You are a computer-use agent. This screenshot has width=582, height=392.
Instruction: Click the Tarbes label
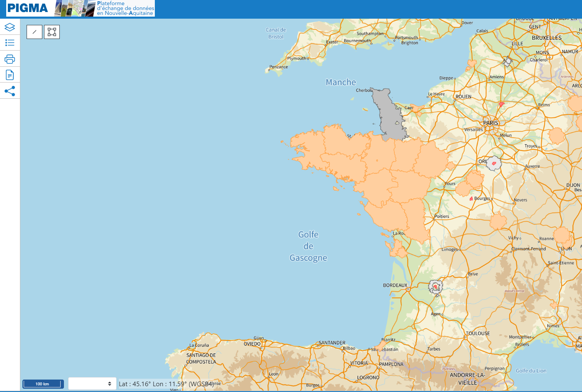(x=434, y=349)
